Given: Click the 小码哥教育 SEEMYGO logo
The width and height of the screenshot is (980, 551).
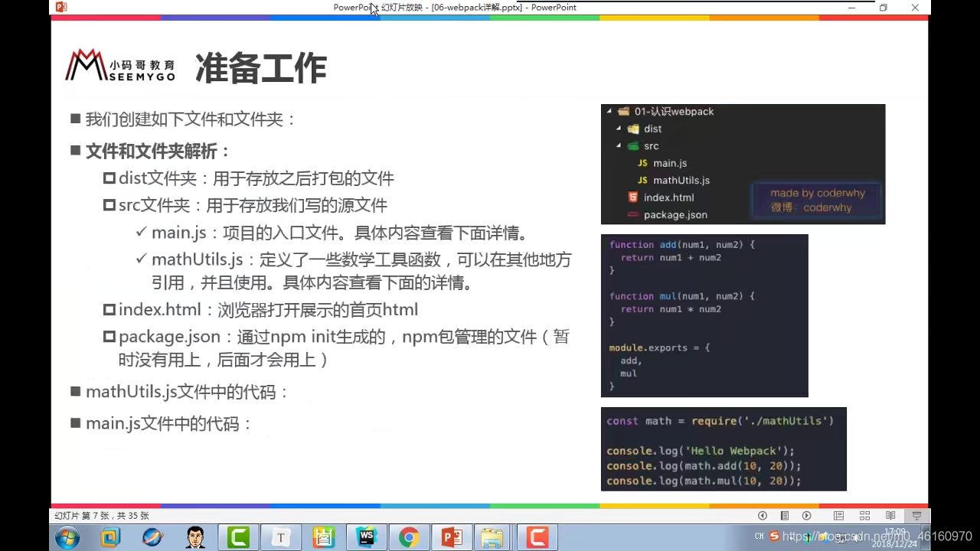Looking at the screenshot, I should (120, 66).
